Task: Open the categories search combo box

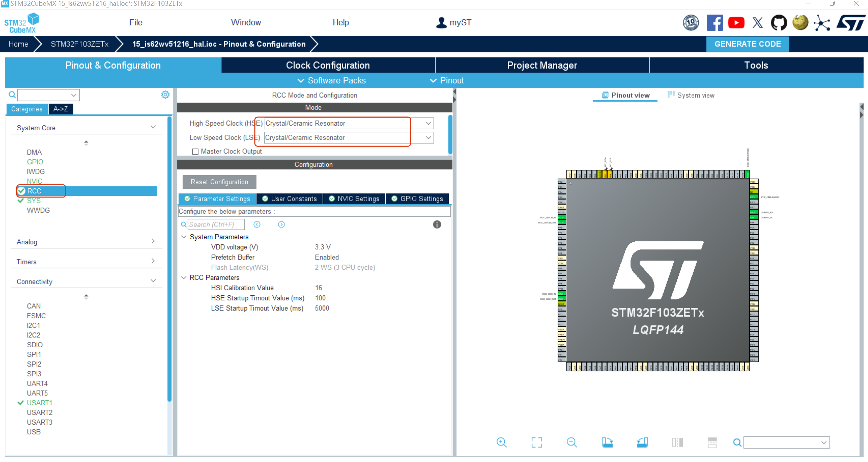Action: (49, 95)
